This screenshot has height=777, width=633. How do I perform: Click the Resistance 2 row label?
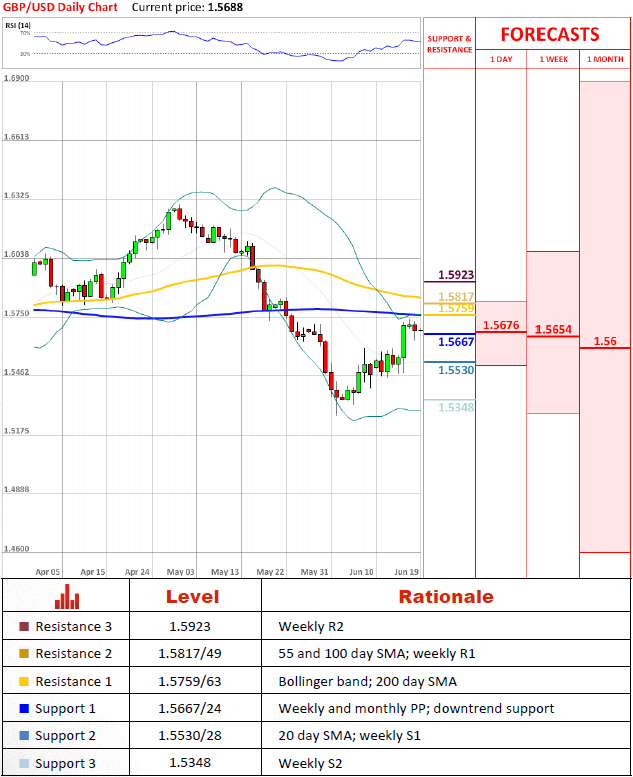73,654
